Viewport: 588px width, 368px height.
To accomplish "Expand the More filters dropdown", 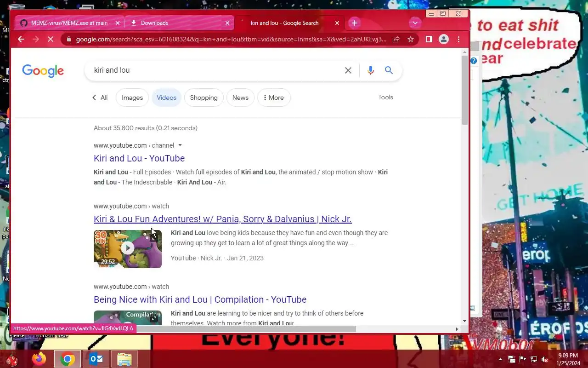I will click(273, 98).
